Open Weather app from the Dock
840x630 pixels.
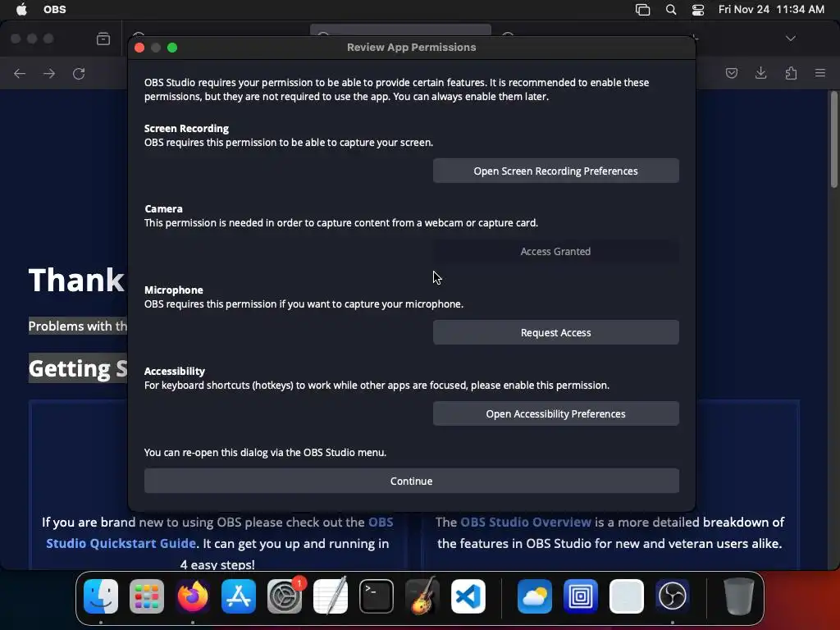click(535, 596)
